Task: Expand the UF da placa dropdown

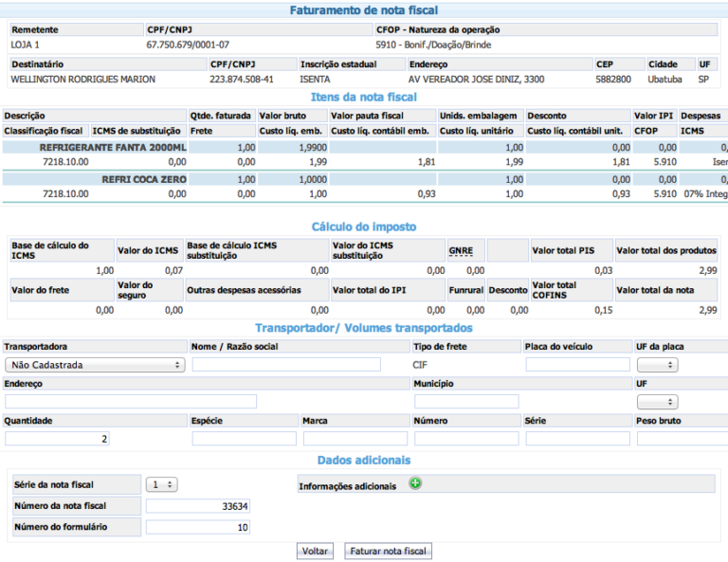Action: click(657, 365)
